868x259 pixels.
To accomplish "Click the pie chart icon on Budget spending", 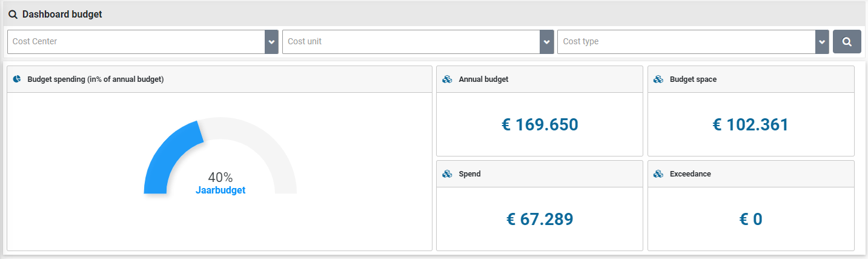I will click(x=18, y=79).
